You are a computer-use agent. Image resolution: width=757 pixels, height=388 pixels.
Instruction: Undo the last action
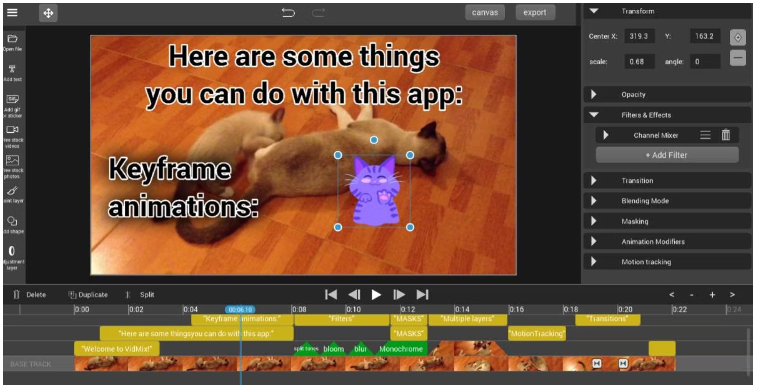[x=288, y=13]
